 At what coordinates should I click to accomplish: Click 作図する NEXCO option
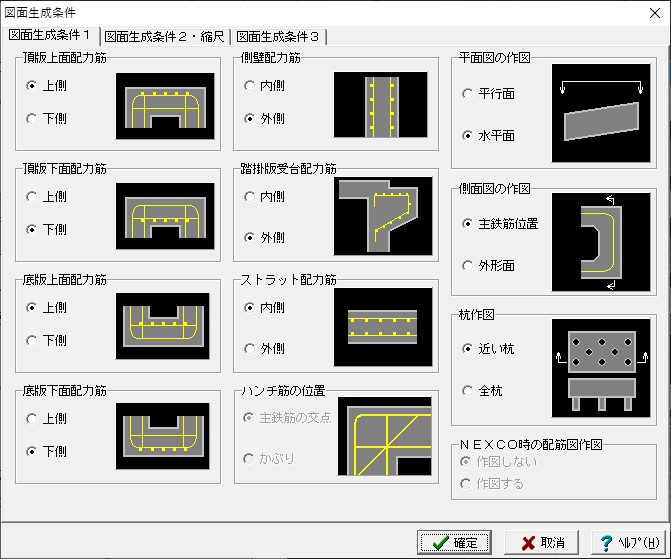click(x=492, y=484)
